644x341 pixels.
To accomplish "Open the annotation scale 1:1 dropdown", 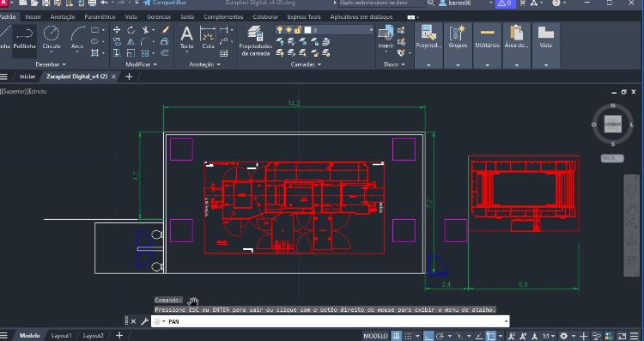I will coord(549,336).
